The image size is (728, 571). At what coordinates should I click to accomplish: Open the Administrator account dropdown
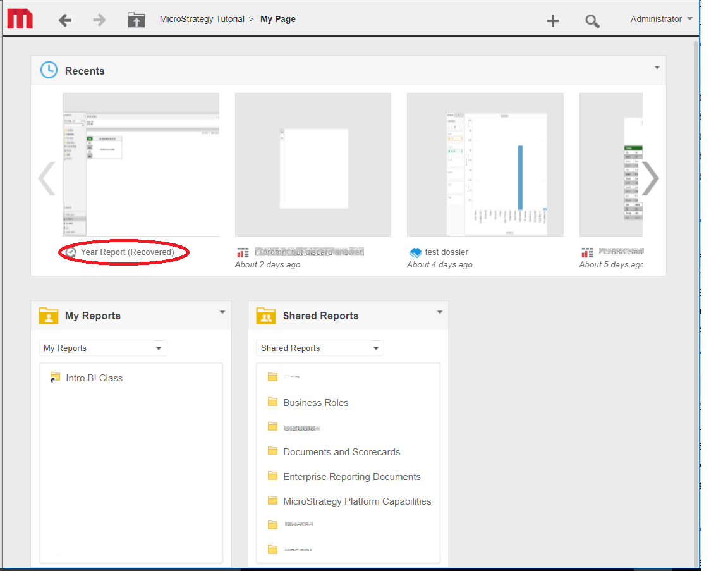tap(661, 19)
